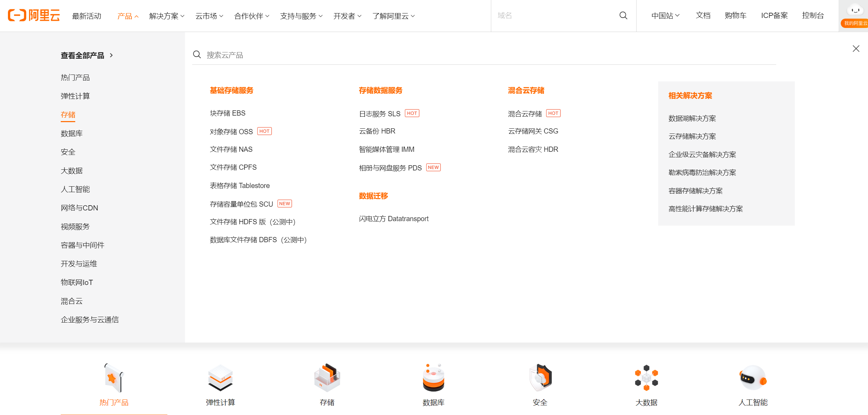Open 勒索病毒防治解决方案 link
This screenshot has width=868, height=415.
coord(702,172)
